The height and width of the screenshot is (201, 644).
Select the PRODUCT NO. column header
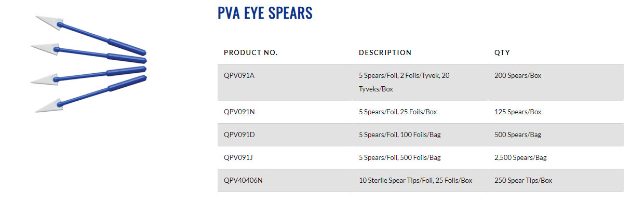point(251,52)
